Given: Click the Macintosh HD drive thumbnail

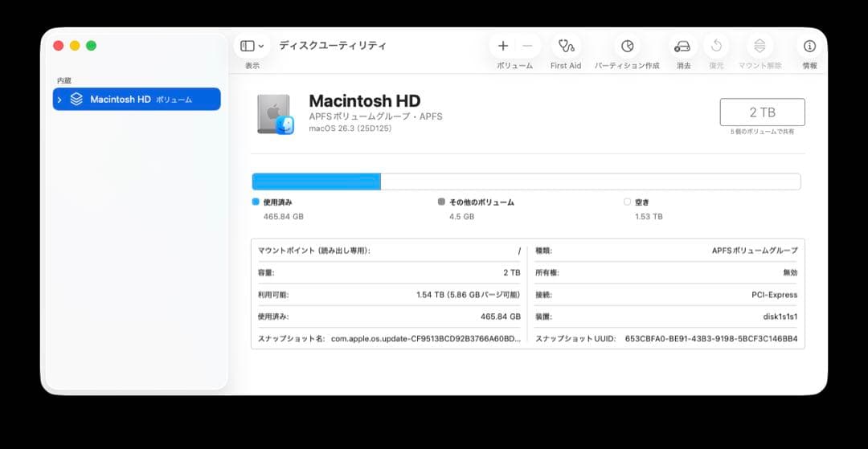Looking at the screenshot, I should click(x=275, y=115).
